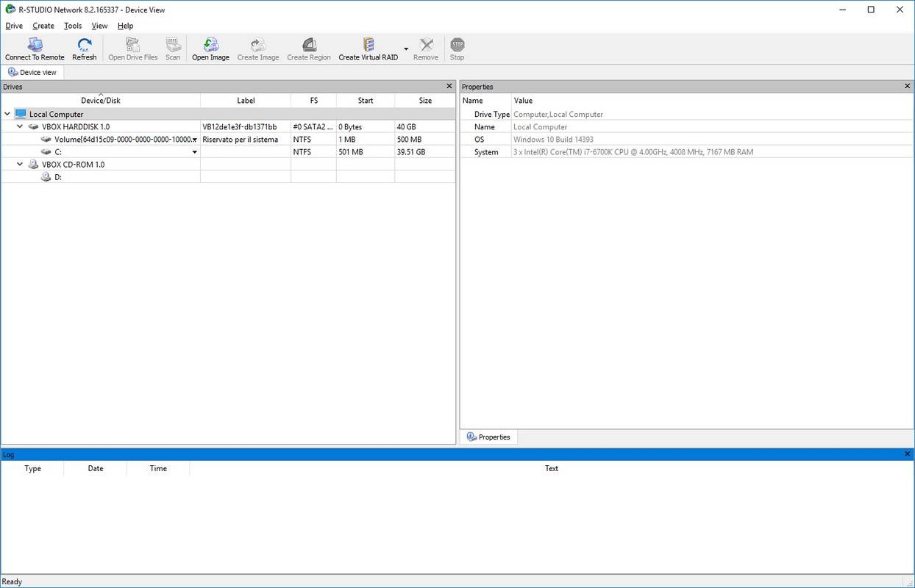The height and width of the screenshot is (588, 915).
Task: Open the Drive menu
Action: [x=14, y=26]
